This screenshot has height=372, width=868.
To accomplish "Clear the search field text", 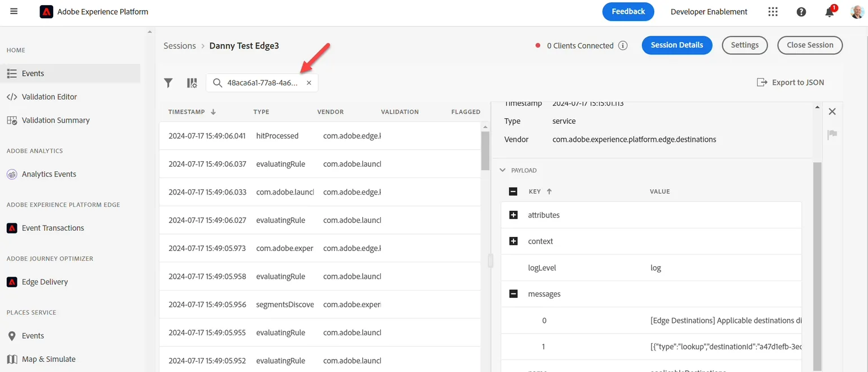I will [309, 83].
